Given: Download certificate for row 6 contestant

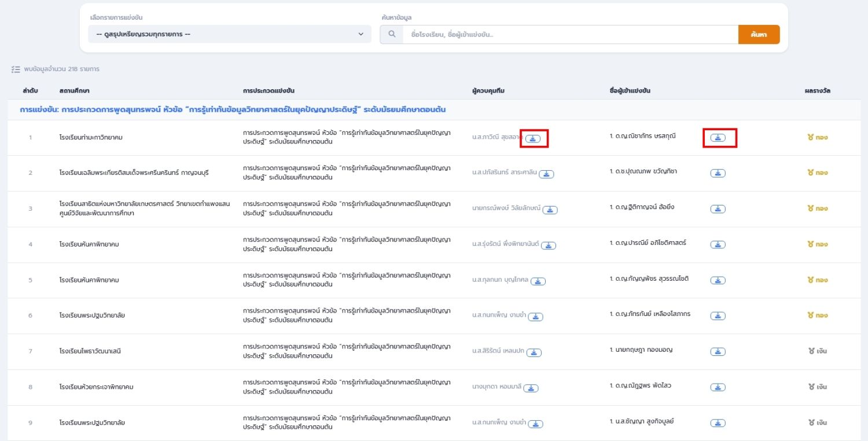Looking at the screenshot, I should (718, 316).
